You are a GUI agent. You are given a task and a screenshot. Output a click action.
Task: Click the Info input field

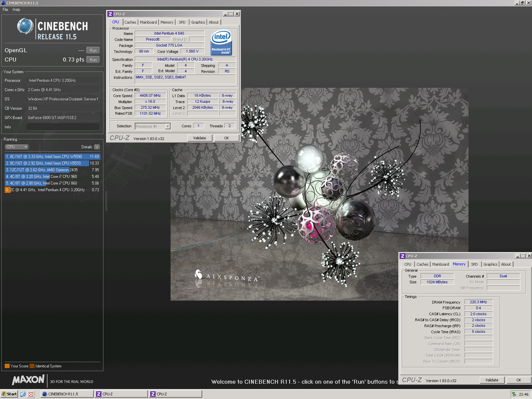tap(63, 127)
